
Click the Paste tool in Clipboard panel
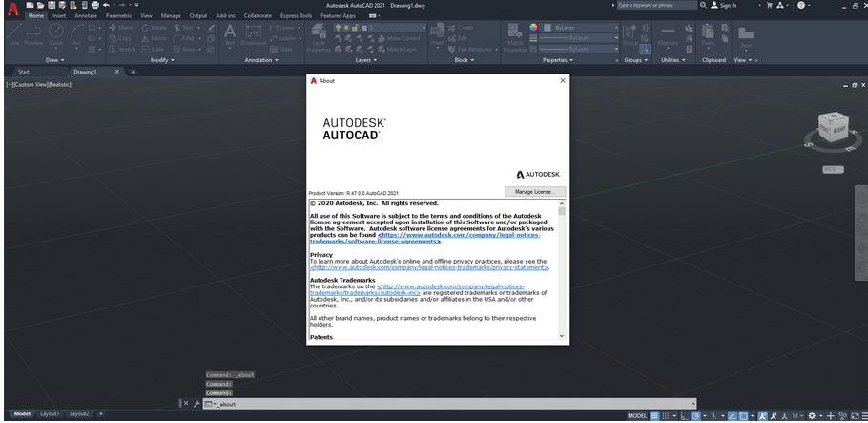[708, 34]
